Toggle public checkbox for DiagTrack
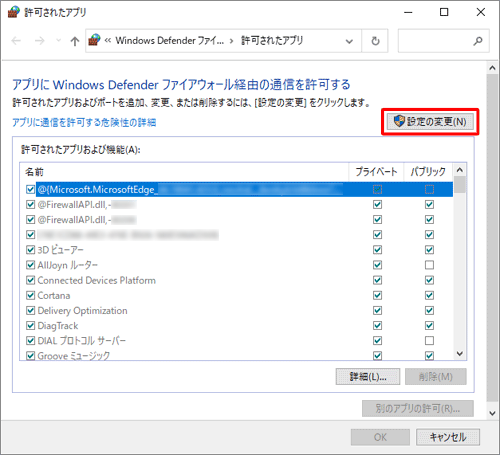The image size is (500, 455). pyautogui.click(x=429, y=325)
